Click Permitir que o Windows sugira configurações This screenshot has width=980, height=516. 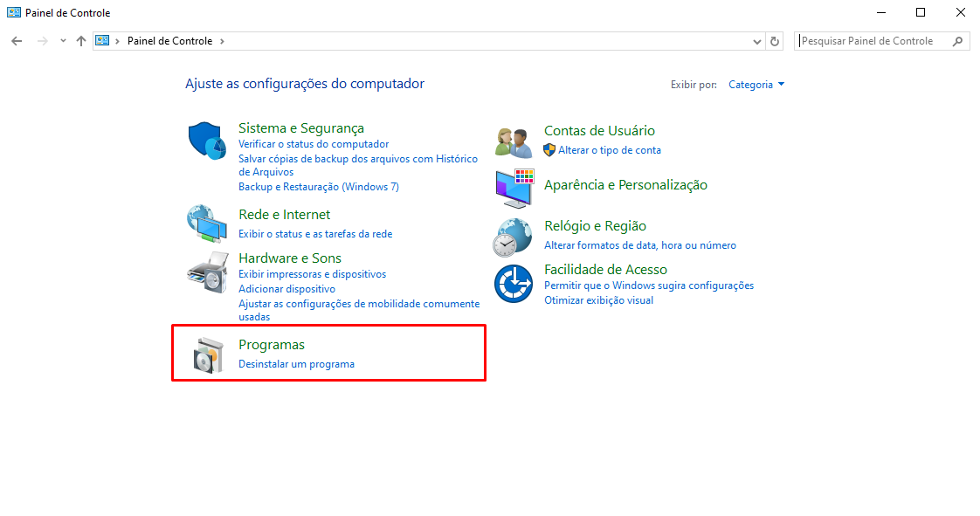649,286
